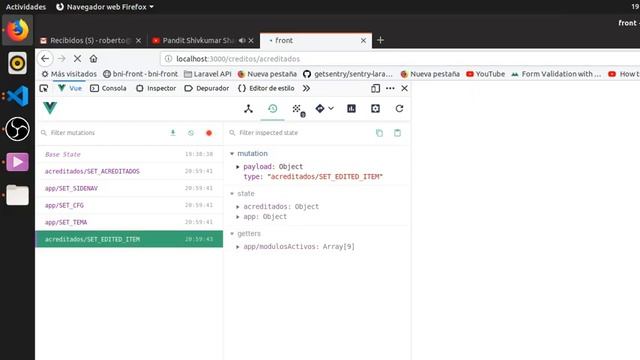Open the getsentry/sentry-lara bookmark
This screenshot has width=640, height=360.
point(348,74)
